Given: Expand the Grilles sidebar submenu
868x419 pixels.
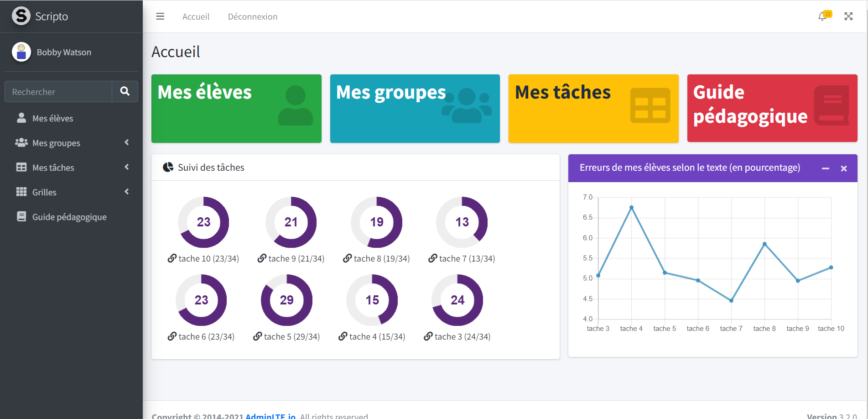Looking at the screenshot, I should (x=126, y=192).
